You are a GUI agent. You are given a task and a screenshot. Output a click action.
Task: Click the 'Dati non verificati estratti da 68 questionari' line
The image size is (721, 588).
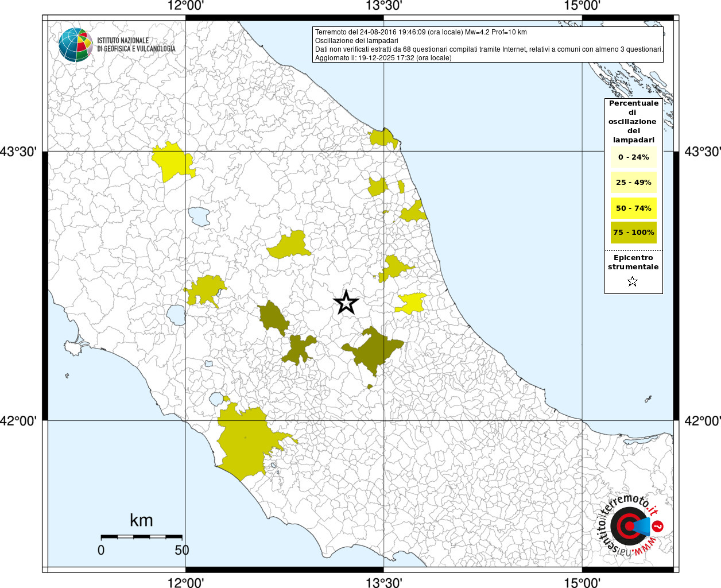click(489, 49)
